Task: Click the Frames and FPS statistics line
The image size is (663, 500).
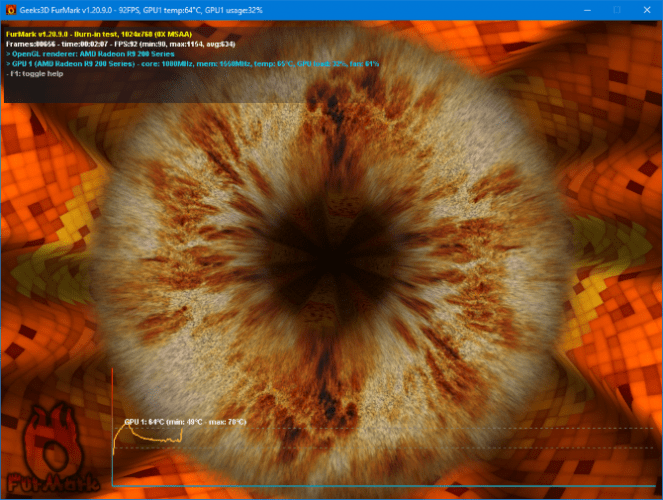Action: click(x=121, y=44)
